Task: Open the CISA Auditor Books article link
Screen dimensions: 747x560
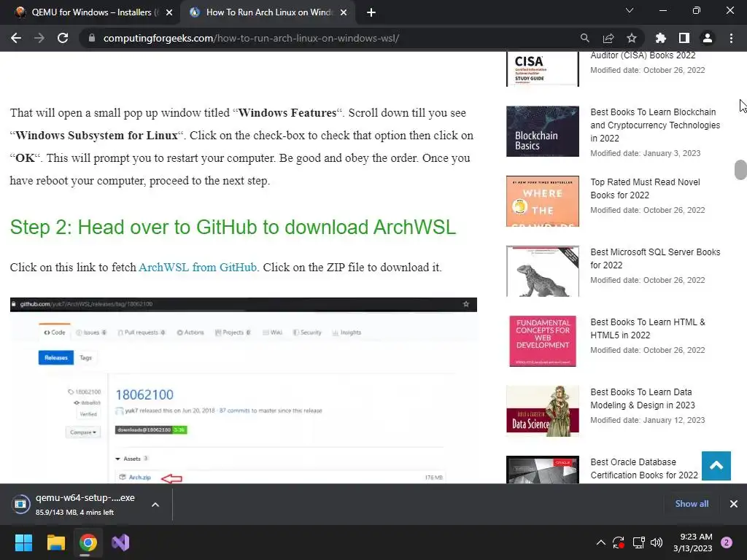Action: 643,55
